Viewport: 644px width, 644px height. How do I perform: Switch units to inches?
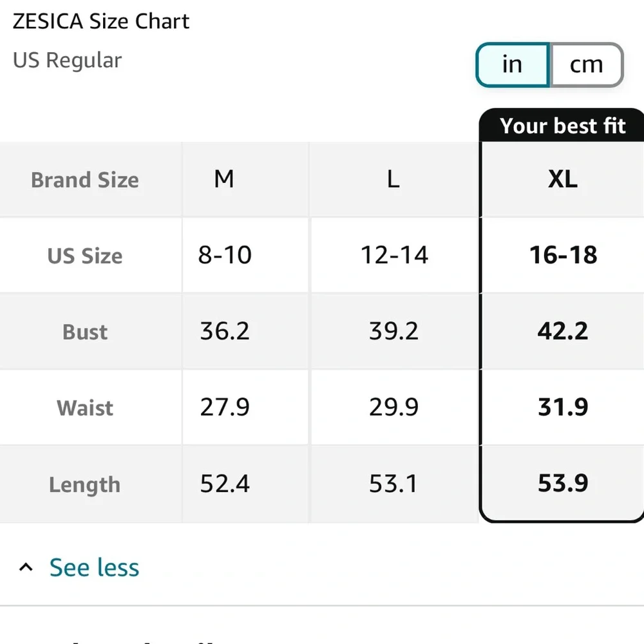coord(512,64)
